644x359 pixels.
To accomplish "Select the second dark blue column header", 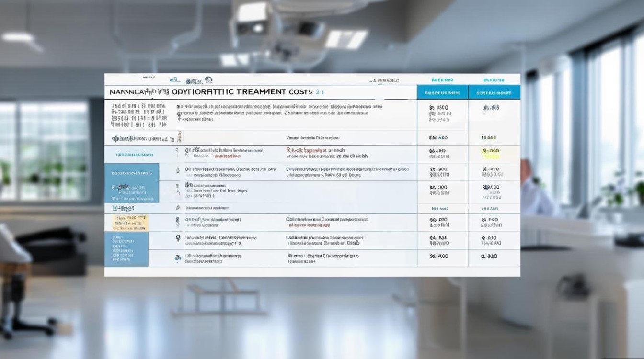I will tap(494, 92).
